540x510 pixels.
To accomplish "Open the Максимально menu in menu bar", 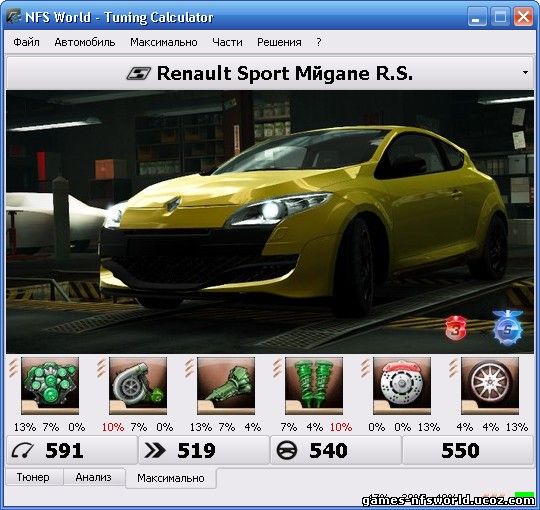I will click(164, 42).
